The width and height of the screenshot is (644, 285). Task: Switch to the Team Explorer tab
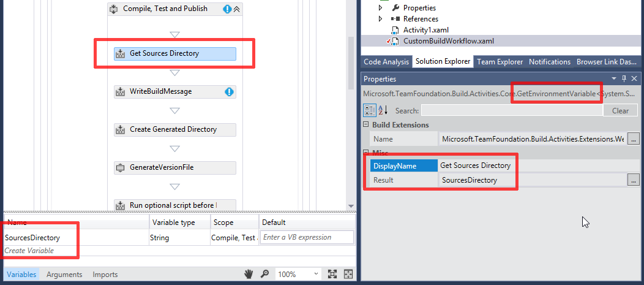pyautogui.click(x=500, y=62)
